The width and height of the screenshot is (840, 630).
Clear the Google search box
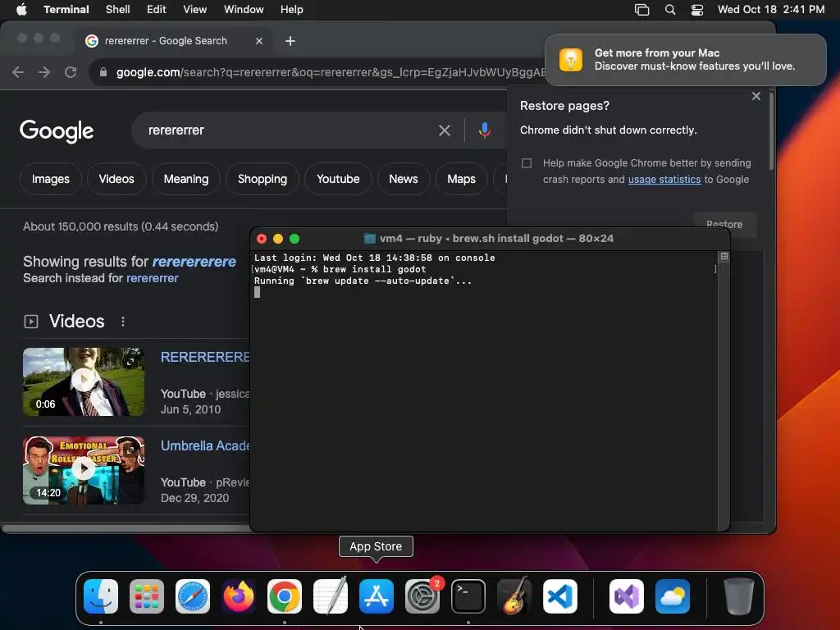point(444,130)
